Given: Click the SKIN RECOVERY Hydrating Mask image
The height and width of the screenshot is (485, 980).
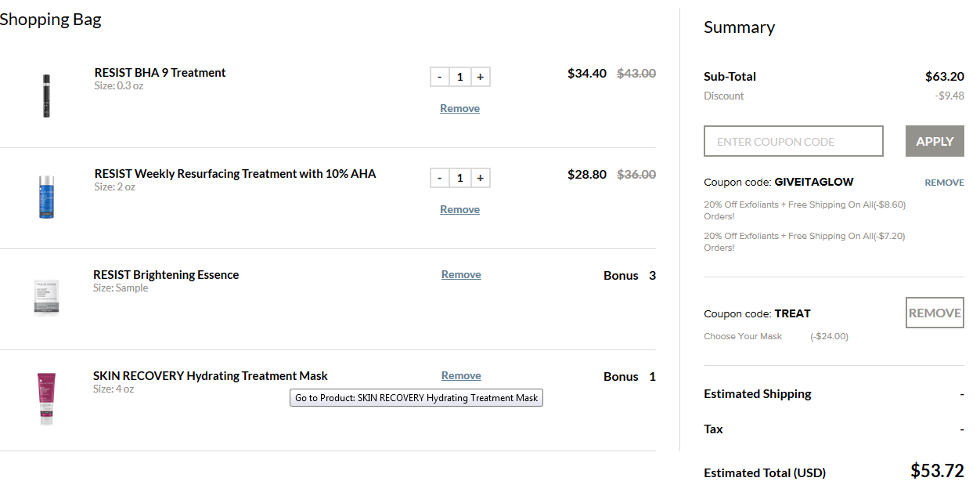Looking at the screenshot, I should [x=46, y=399].
